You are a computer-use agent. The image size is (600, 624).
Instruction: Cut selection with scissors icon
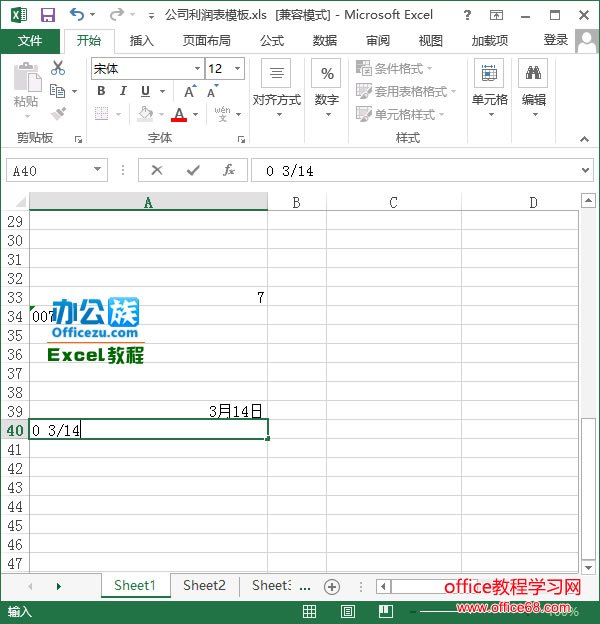[x=58, y=68]
